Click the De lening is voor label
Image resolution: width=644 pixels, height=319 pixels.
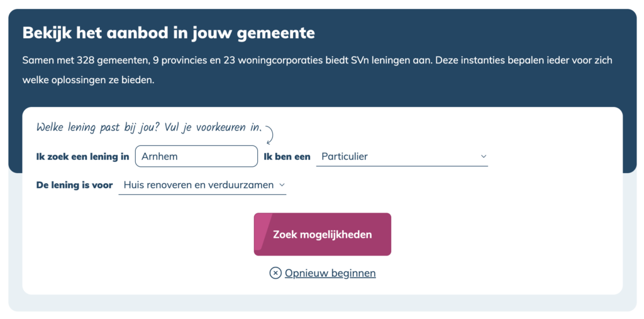(x=74, y=185)
